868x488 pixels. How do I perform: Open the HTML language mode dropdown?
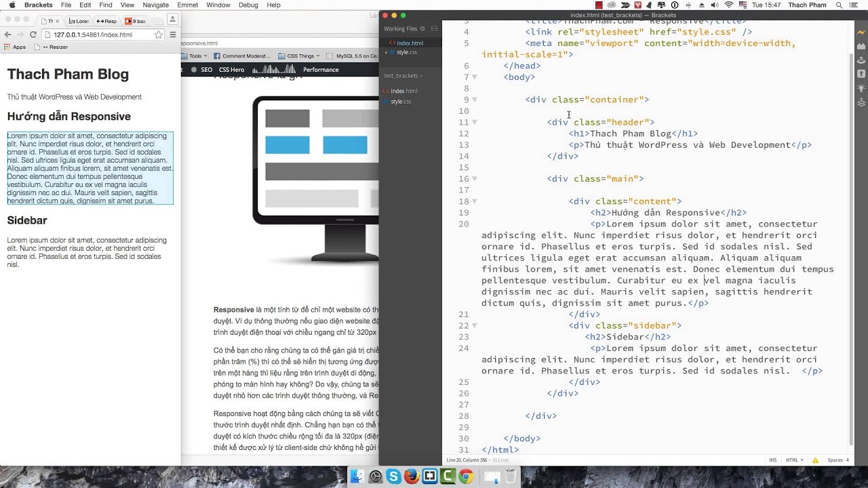point(795,460)
